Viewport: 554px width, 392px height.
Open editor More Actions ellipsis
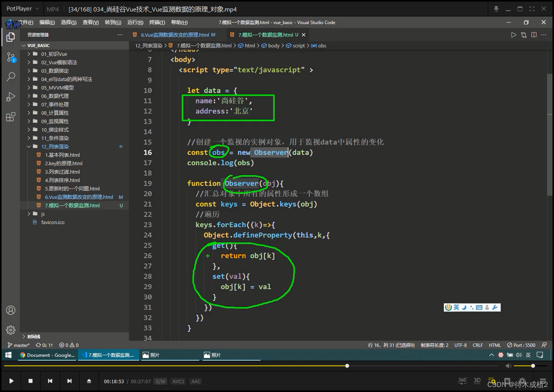pos(544,35)
